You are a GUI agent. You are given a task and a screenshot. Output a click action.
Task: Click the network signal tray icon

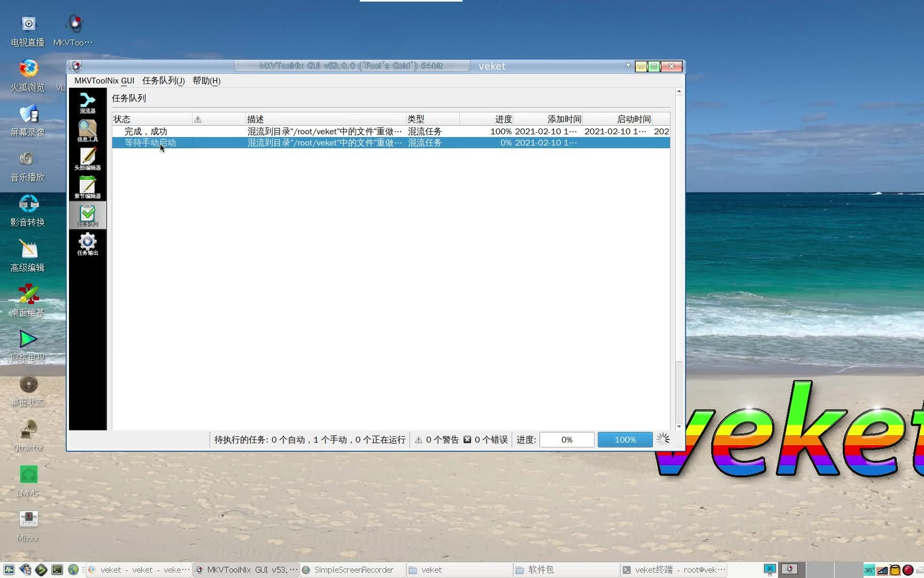pos(882,570)
